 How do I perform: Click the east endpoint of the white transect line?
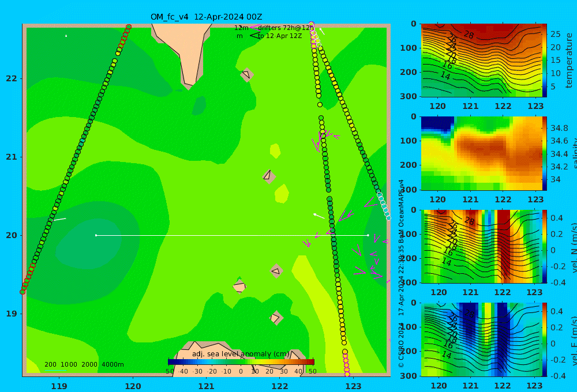pos(368,235)
